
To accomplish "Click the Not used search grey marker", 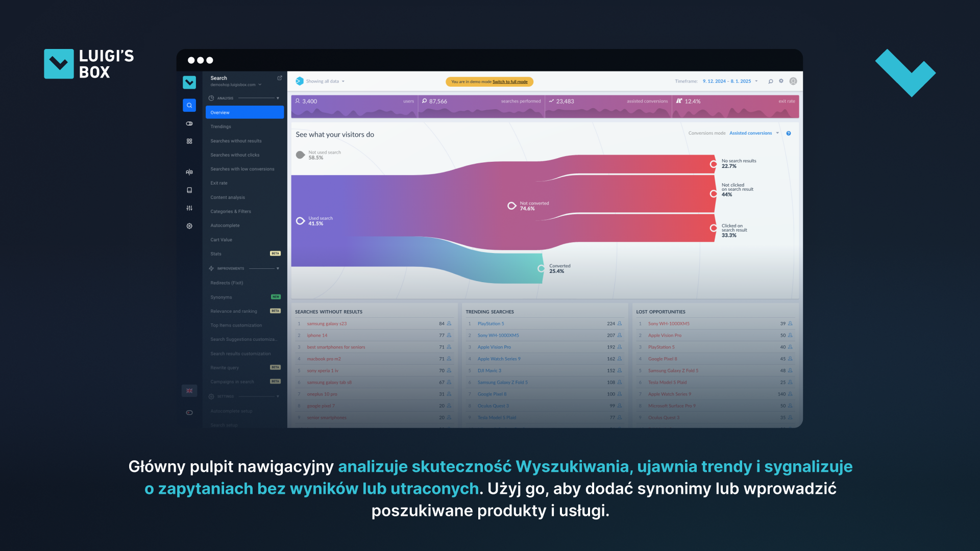I will (x=301, y=155).
